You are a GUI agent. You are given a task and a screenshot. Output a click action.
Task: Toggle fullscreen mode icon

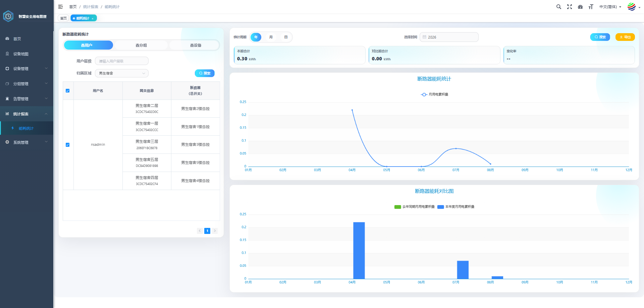point(570,7)
